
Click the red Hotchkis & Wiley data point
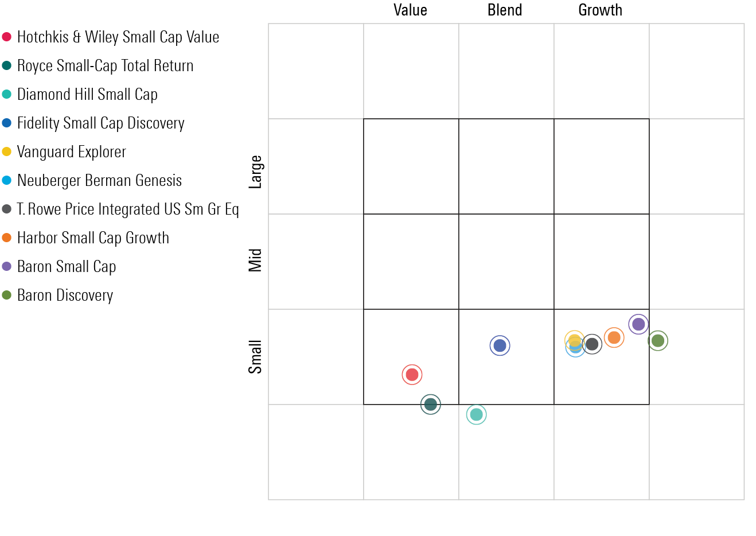click(412, 375)
